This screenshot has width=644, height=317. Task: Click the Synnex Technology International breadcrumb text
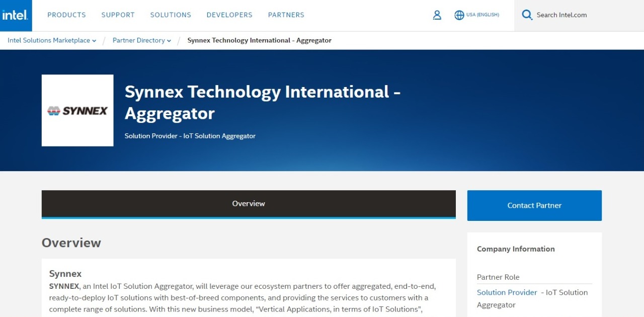[259, 40]
